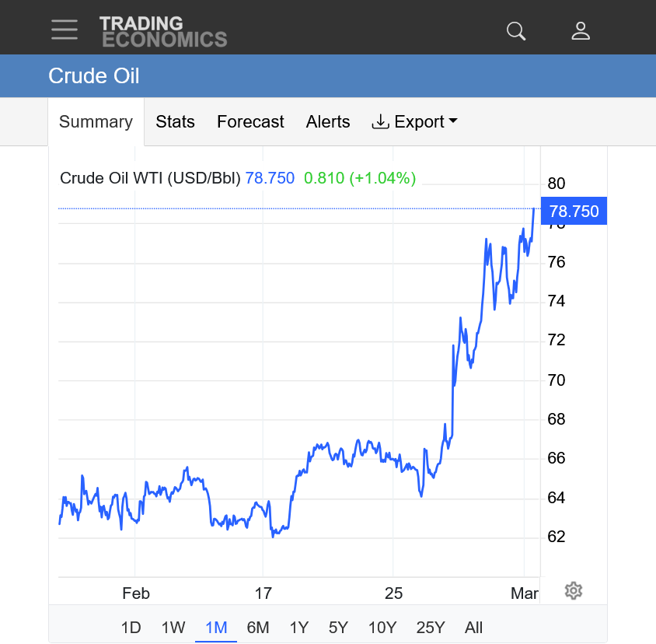The width and height of the screenshot is (656, 644).
Task: Show All historical data range
Action: click(473, 627)
